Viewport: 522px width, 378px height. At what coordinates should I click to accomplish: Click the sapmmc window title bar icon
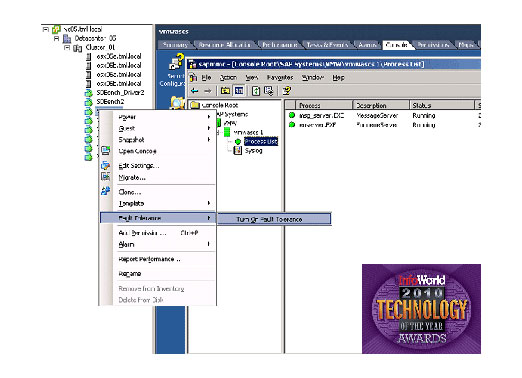(193, 64)
